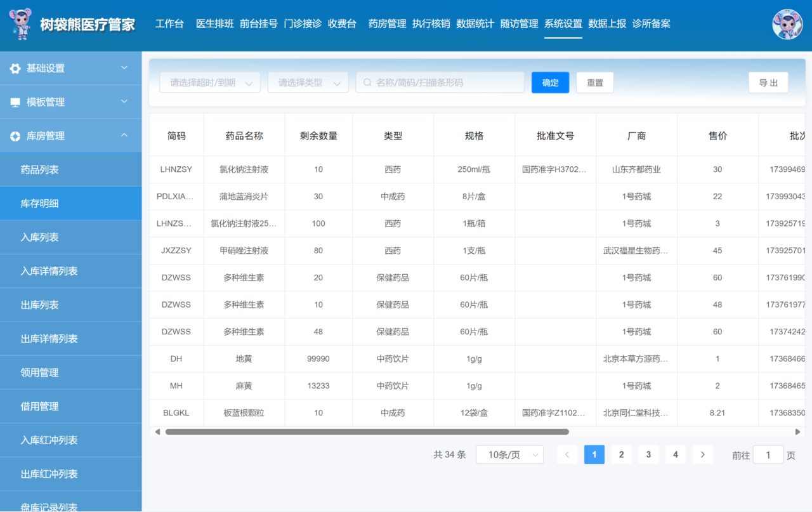Expand 基础设置 section chevron
The width and height of the screenshot is (812, 512).
point(124,67)
